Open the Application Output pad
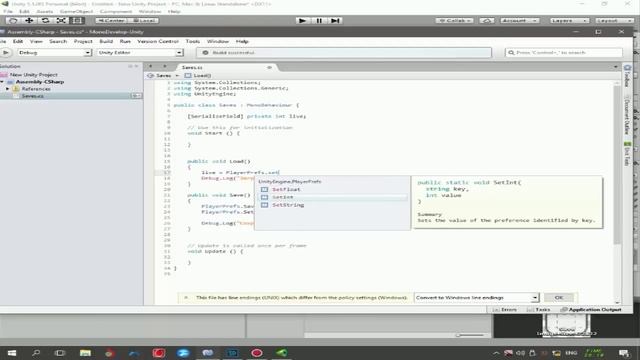Image resolution: width=640 pixels, height=360 pixels. click(x=591, y=310)
